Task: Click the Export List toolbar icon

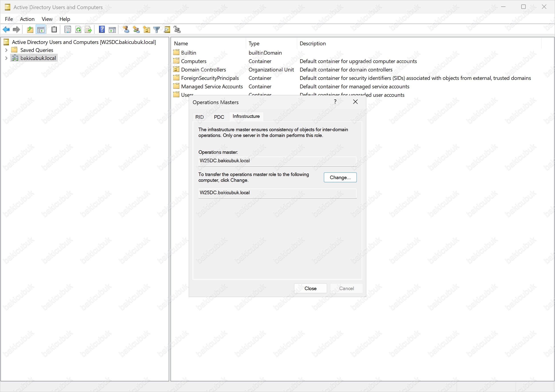Action: [89, 30]
